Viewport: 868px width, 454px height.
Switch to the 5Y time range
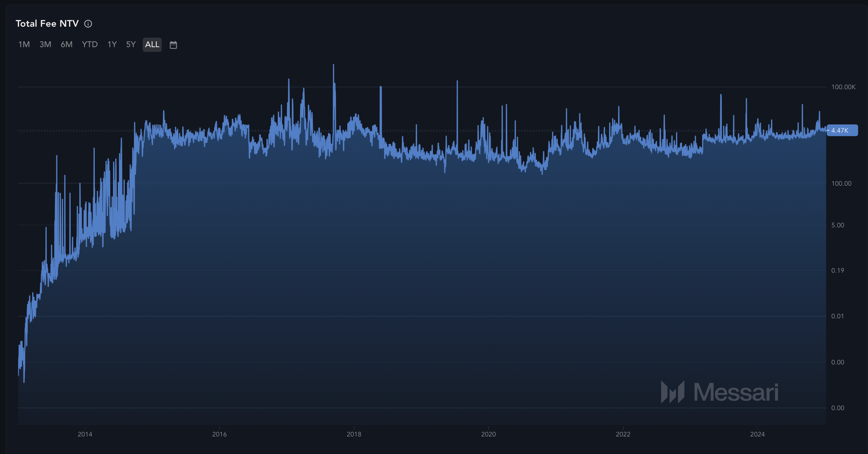[131, 45]
